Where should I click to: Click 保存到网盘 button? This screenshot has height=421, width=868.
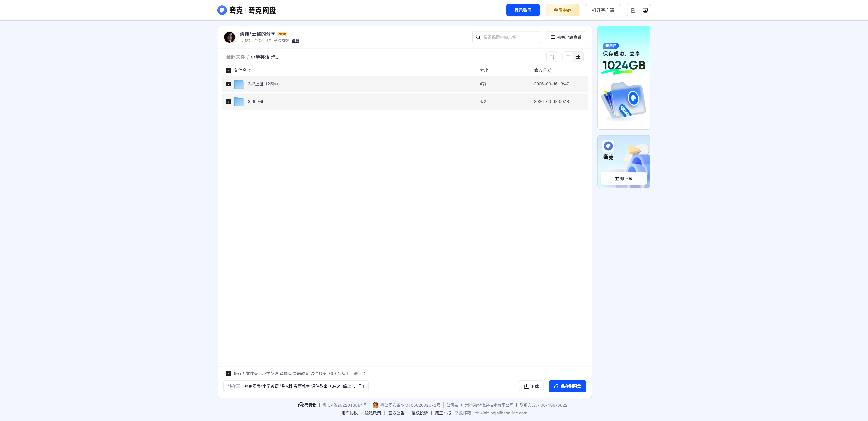coord(567,386)
